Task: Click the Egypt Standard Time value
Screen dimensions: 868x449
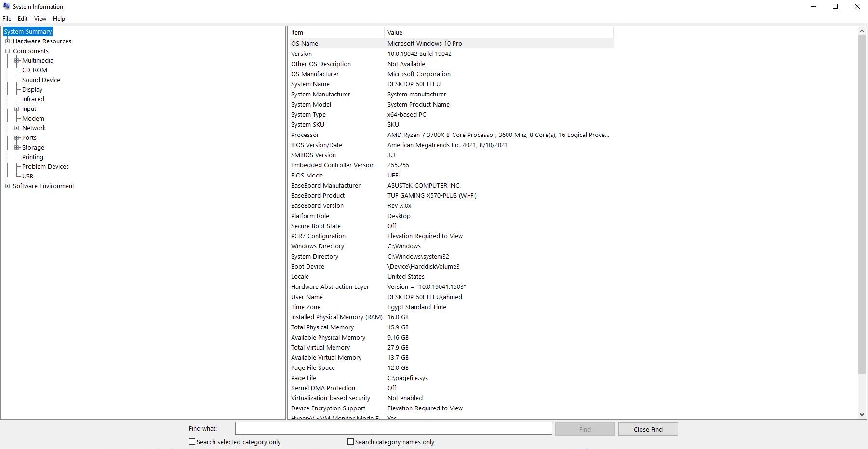Action: coord(417,307)
